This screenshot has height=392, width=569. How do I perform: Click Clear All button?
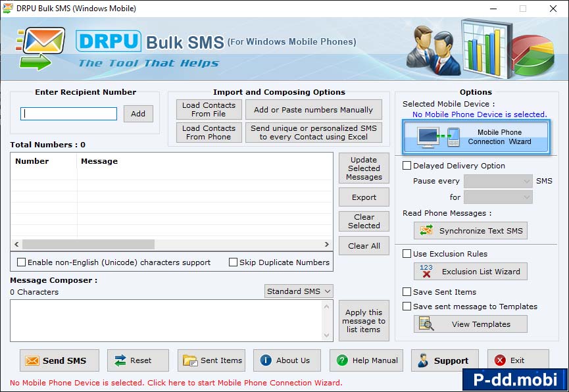coord(364,246)
